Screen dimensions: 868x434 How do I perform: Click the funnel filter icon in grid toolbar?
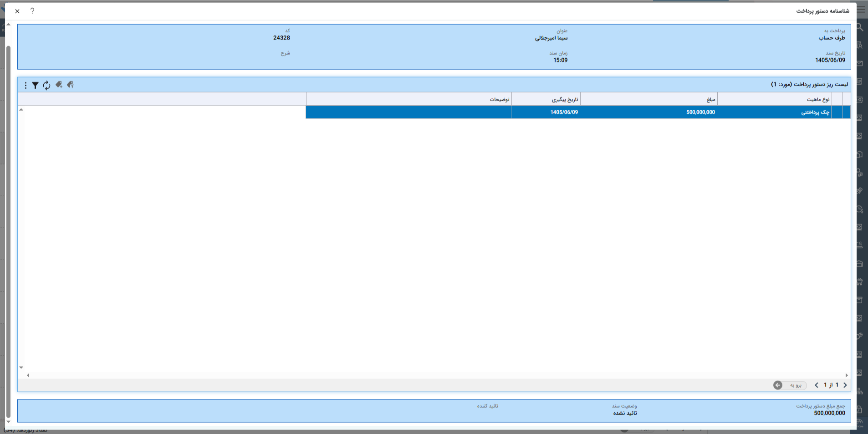[35, 85]
